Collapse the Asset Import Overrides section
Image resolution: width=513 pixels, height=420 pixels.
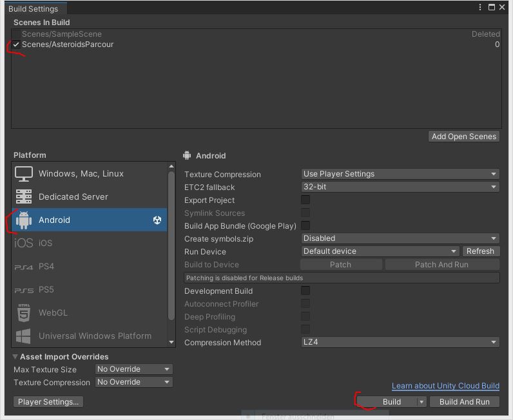(15, 357)
